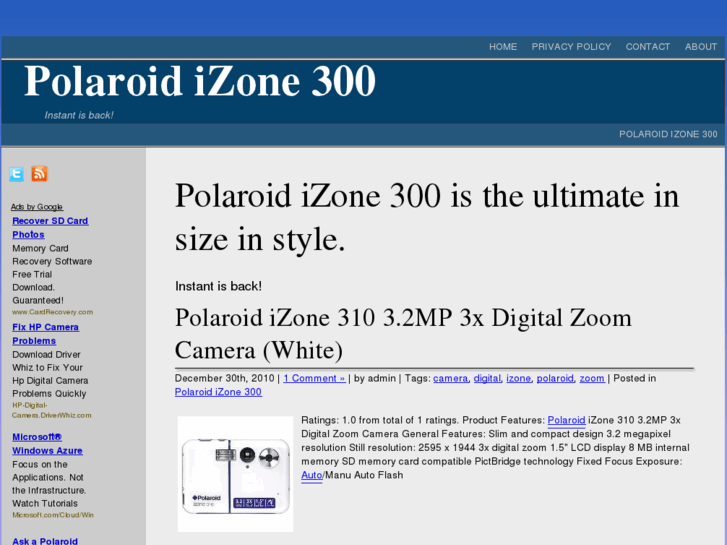The height and width of the screenshot is (545, 727).
Task: Open the Ask a Polaroid ad link
Action: [x=45, y=541]
